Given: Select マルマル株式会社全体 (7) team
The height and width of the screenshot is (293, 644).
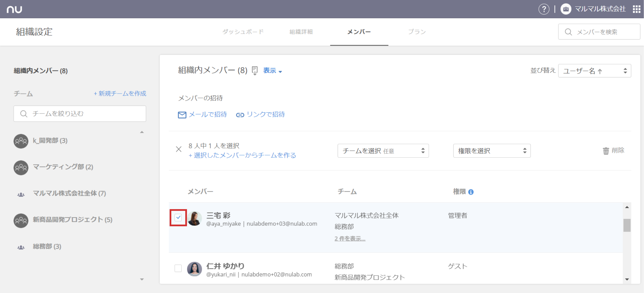Looking at the screenshot, I should pyautogui.click(x=69, y=193).
